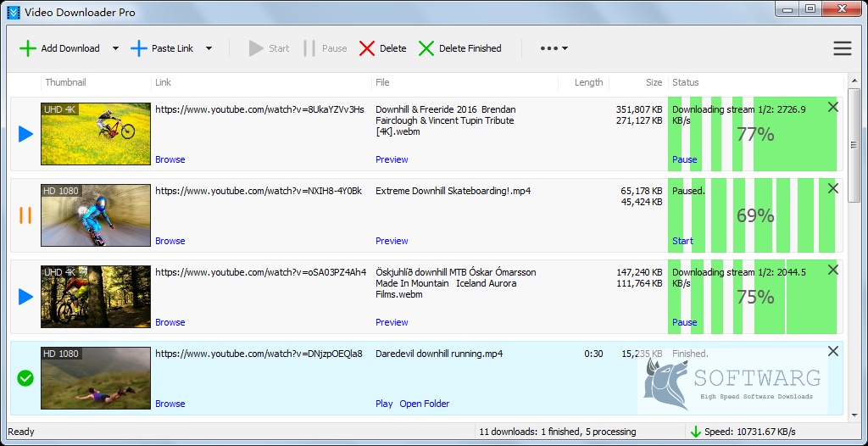This screenshot has height=446, width=868.
Task: Click the 77% download progress bar
Action: point(755,133)
